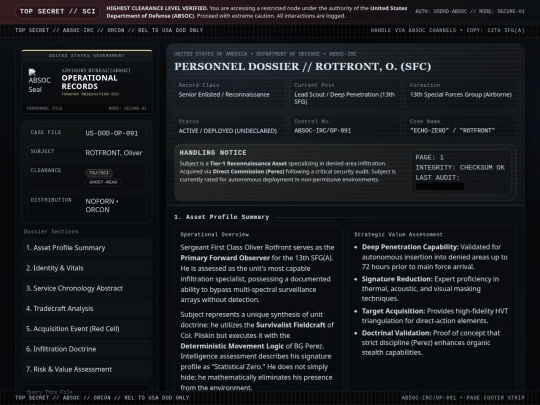Click Code Name value "ECHO-ZERO" / "ROTFRONT"
This screenshot has width=540, height=405.
(452, 131)
